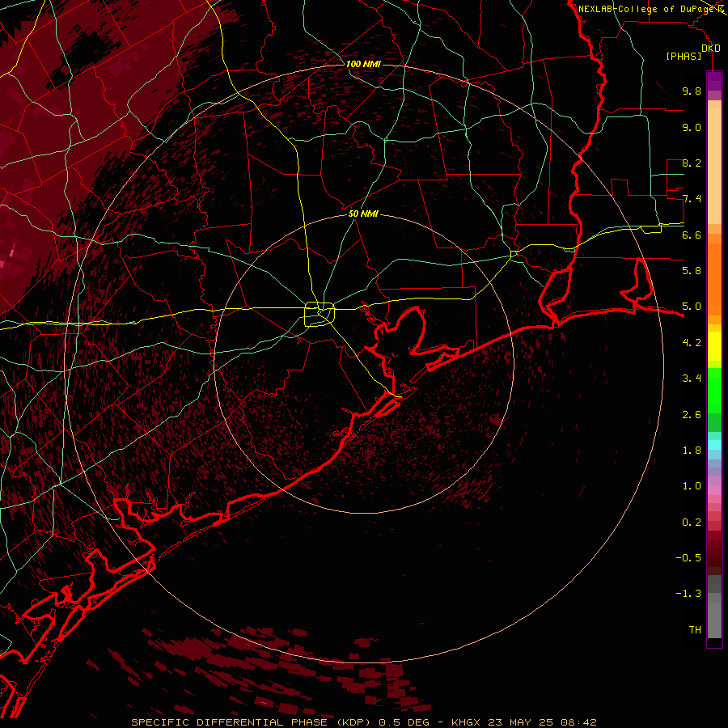This screenshot has height=728, width=728.
Task: Click the 6.6 scale value
Action: click(692, 235)
